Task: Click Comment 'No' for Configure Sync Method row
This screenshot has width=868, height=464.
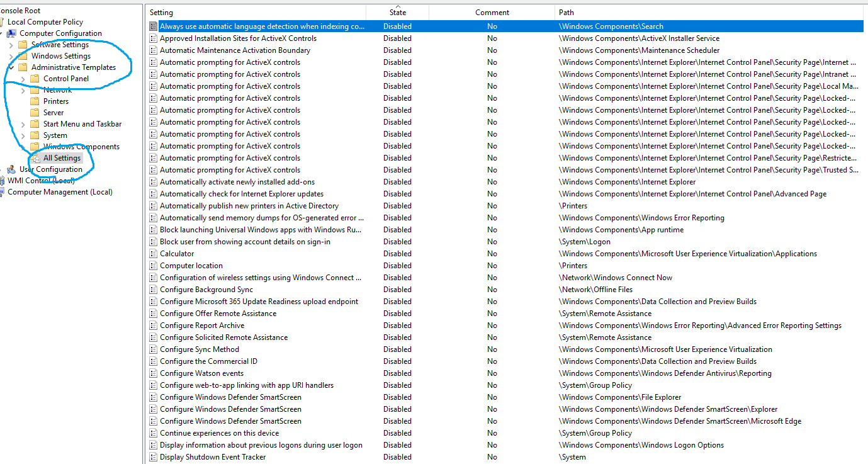Action: 492,349
